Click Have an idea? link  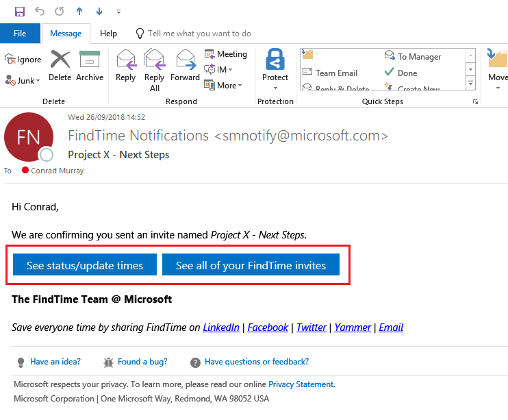[x=55, y=362]
